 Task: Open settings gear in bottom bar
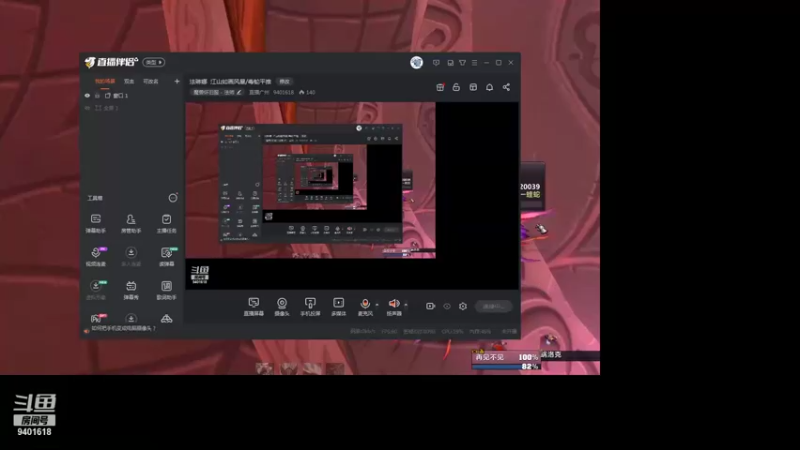click(463, 306)
